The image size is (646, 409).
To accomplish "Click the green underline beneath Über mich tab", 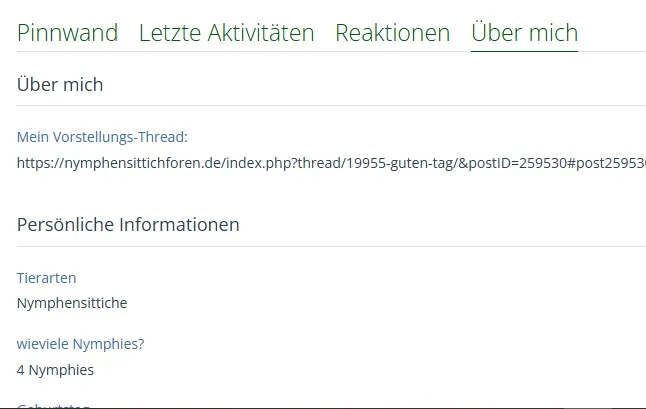I will tap(524, 50).
